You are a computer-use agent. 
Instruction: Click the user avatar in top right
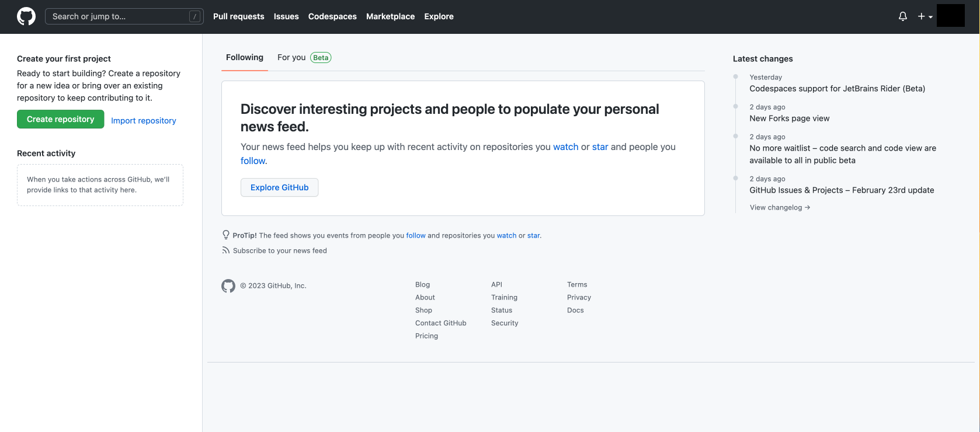pos(951,16)
